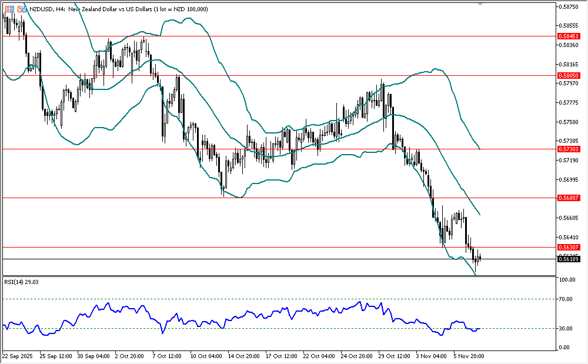
Task: Click the gray chart shift triangle marker
Action: click(480, 5)
